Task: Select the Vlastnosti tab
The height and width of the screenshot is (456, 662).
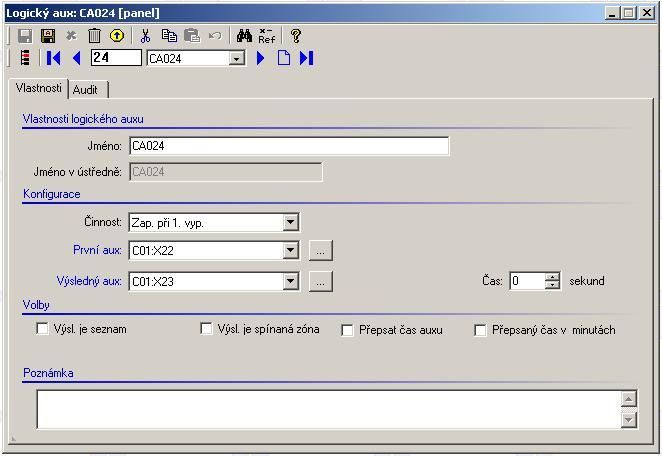Action: point(38,88)
